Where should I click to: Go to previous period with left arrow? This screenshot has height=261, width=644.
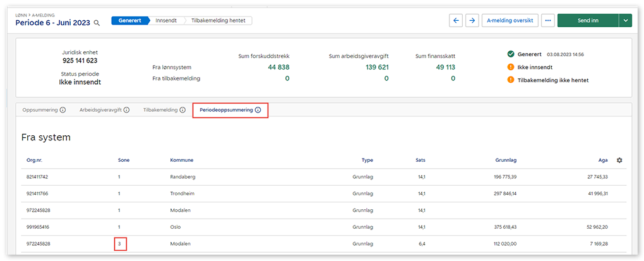coord(456,20)
